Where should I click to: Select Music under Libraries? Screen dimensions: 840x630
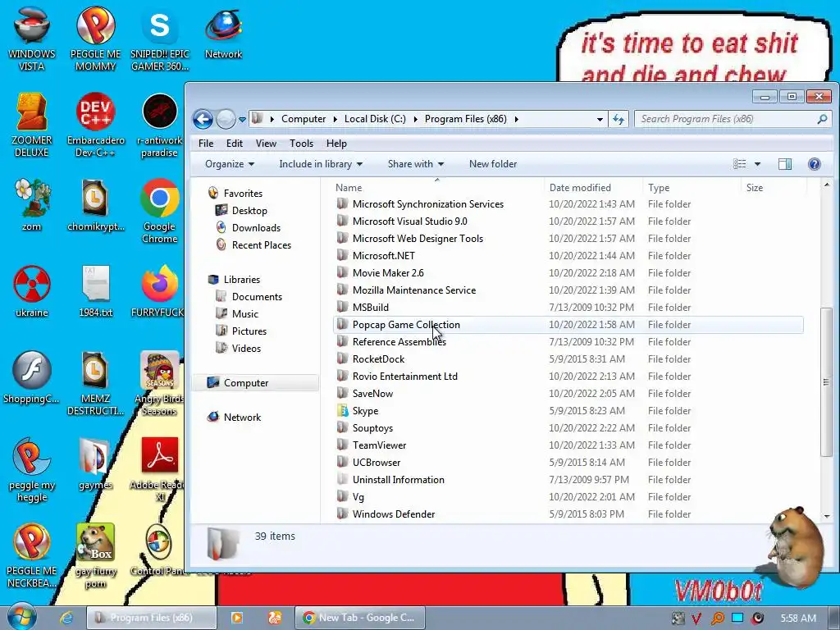237,314
